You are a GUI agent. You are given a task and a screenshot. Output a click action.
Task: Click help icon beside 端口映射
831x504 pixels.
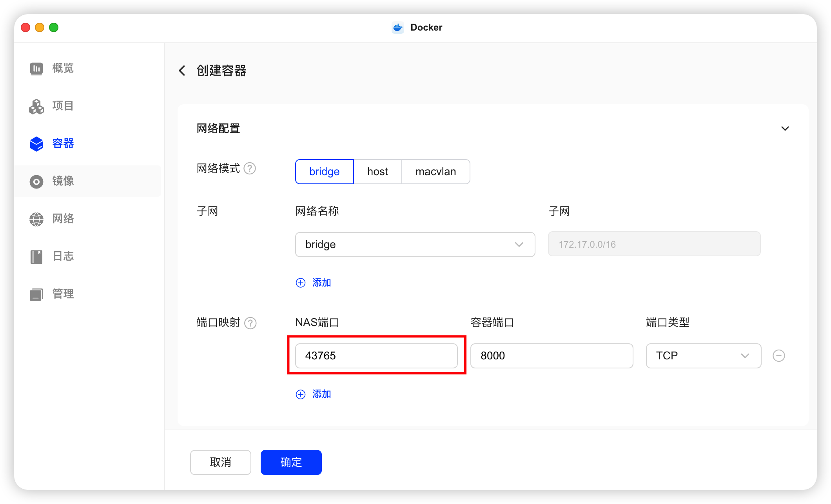[250, 323]
